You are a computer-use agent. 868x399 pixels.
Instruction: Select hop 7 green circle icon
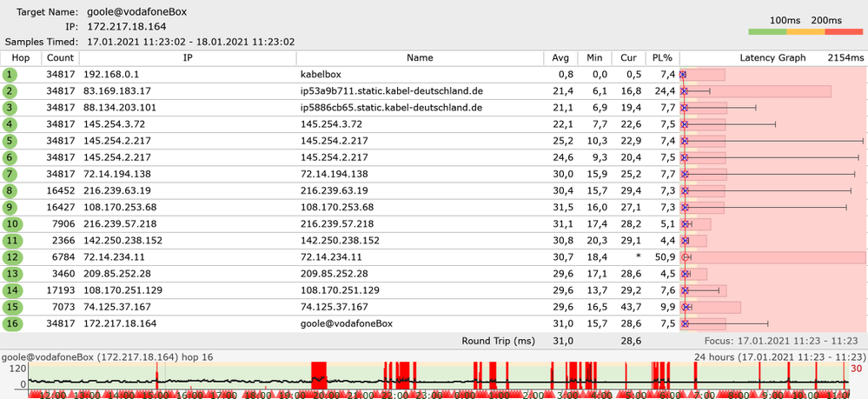[x=10, y=175]
